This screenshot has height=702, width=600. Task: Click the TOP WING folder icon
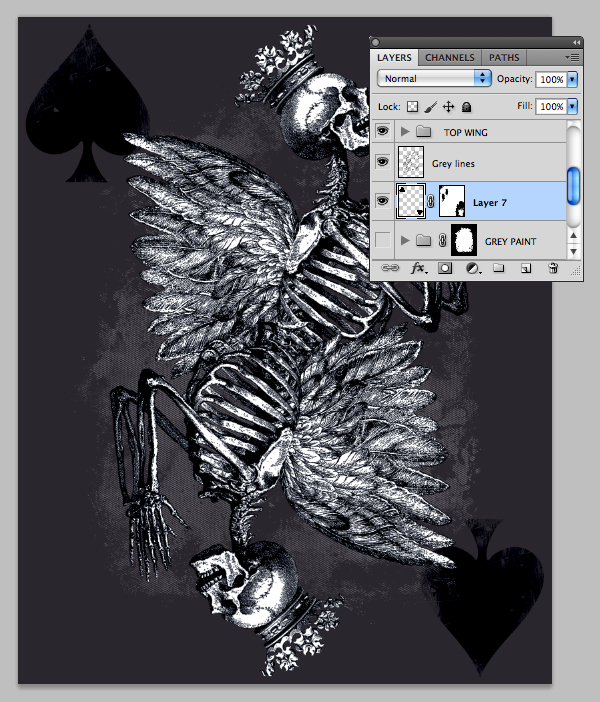click(423, 132)
